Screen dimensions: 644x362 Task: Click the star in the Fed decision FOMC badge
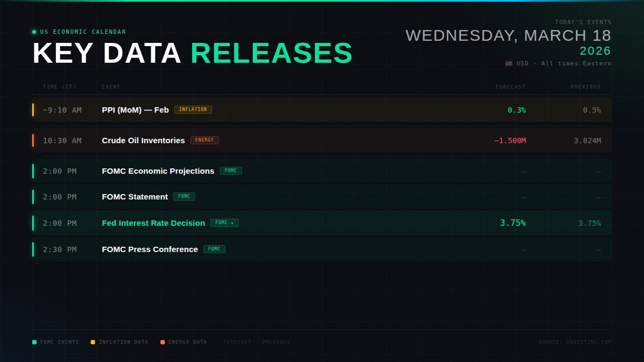(x=232, y=223)
